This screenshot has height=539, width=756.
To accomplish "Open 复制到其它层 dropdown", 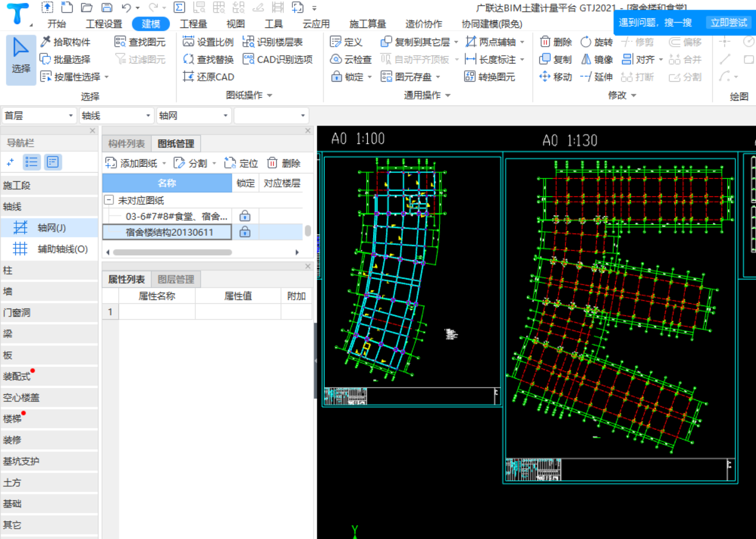I will (x=456, y=42).
